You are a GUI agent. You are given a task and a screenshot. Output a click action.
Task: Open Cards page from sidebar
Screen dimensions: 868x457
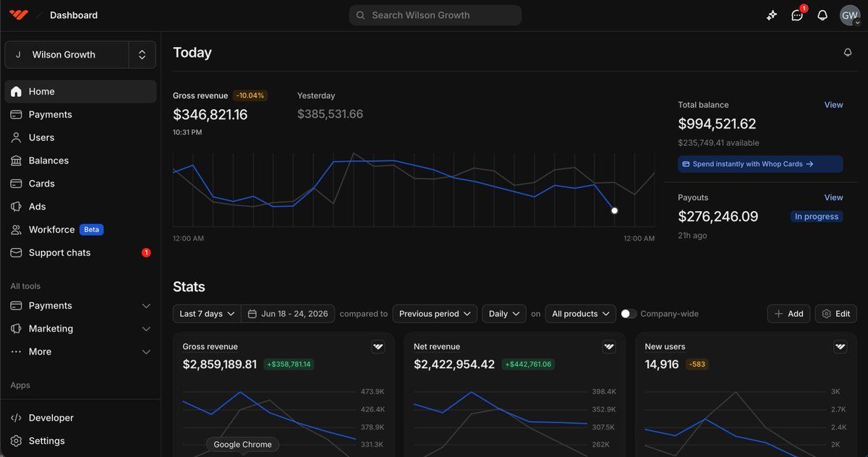click(80, 184)
